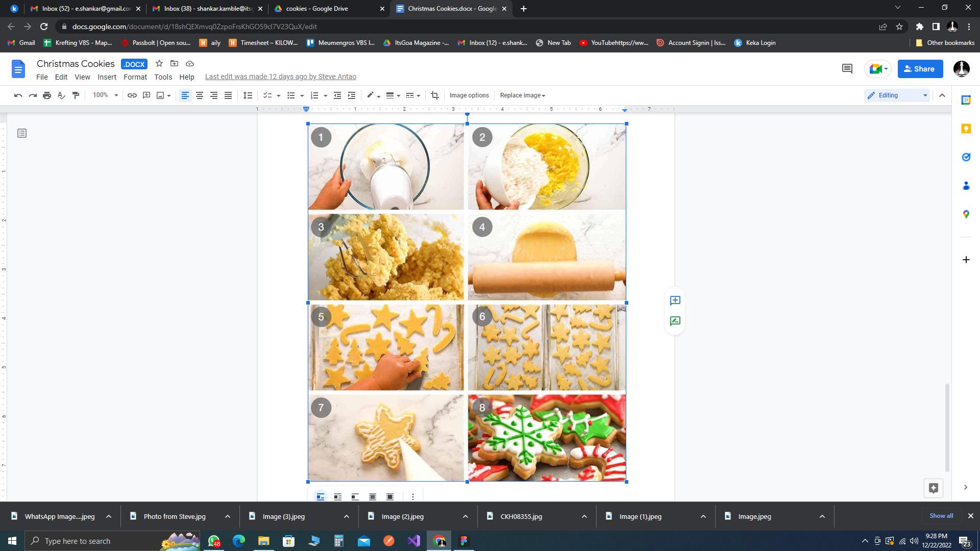Click the suggest edits side icon
This screenshot has width=980, height=551.
coord(675,321)
